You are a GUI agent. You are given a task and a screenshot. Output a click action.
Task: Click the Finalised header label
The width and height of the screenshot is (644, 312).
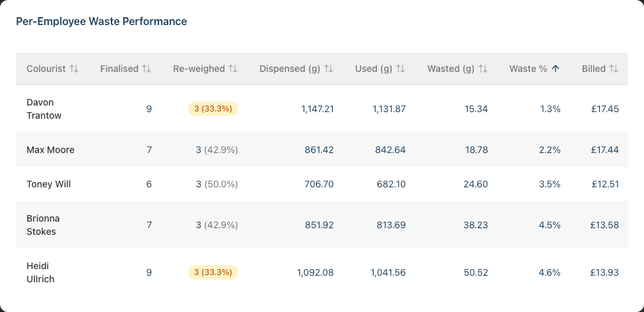(x=119, y=69)
